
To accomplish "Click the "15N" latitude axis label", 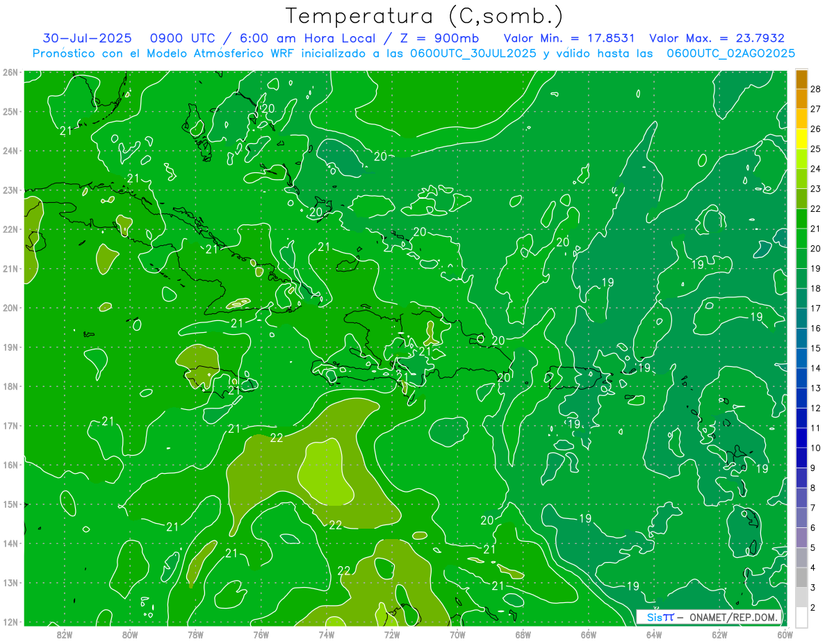I will (10, 504).
